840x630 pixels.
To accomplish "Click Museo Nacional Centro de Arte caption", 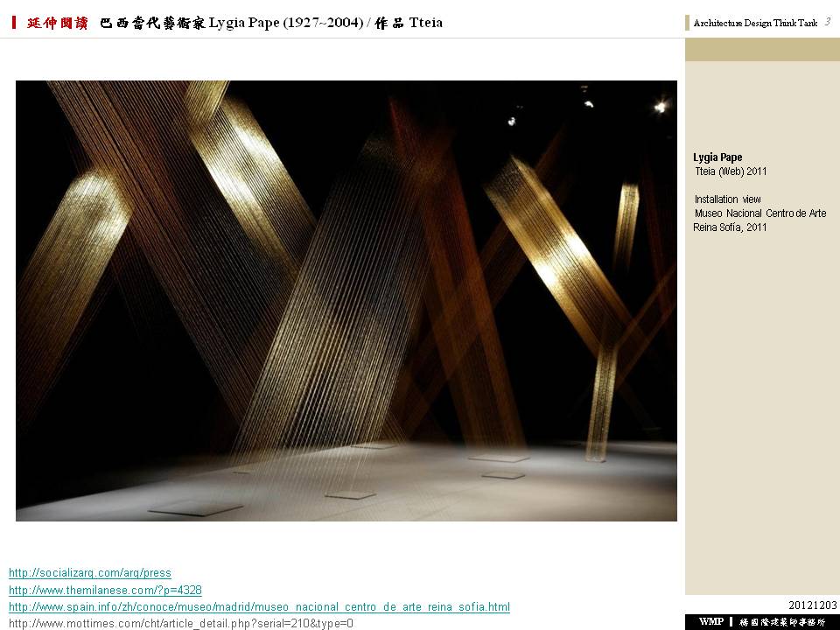I will [x=760, y=213].
